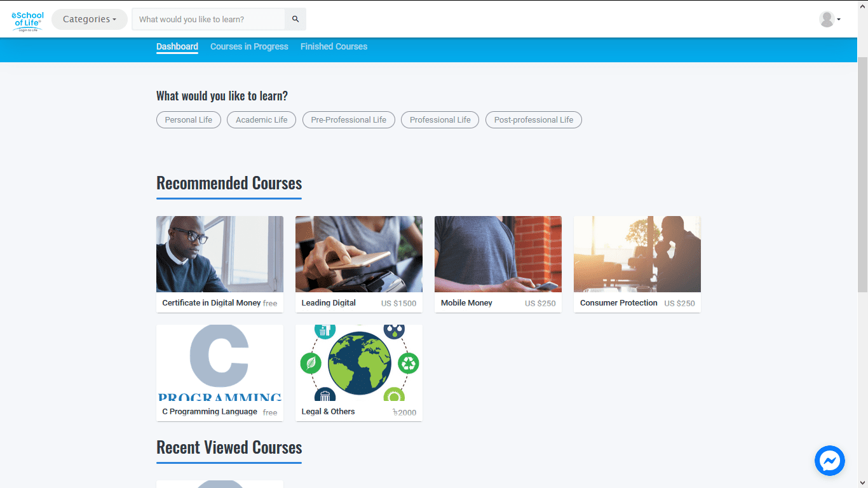The image size is (868, 488).
Task: Click the 'Mobile Money' course title
Action: click(x=466, y=303)
